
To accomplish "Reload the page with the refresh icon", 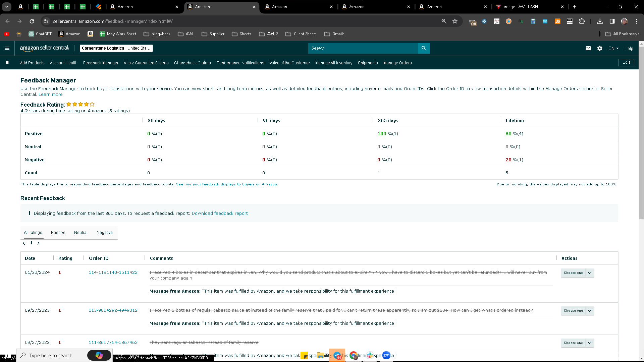I will 32,21.
